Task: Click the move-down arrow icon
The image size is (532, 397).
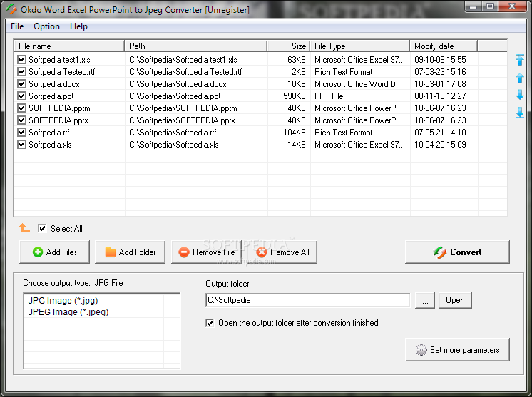Action: 520,95
